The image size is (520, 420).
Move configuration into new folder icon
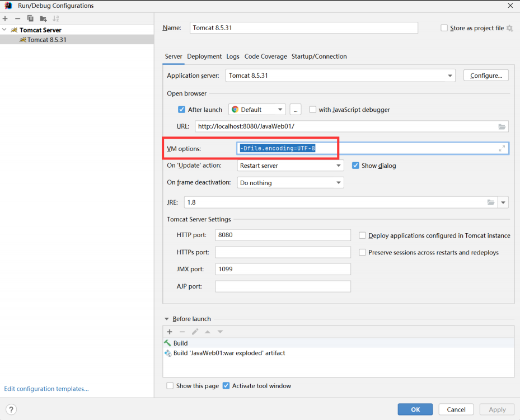coord(43,18)
